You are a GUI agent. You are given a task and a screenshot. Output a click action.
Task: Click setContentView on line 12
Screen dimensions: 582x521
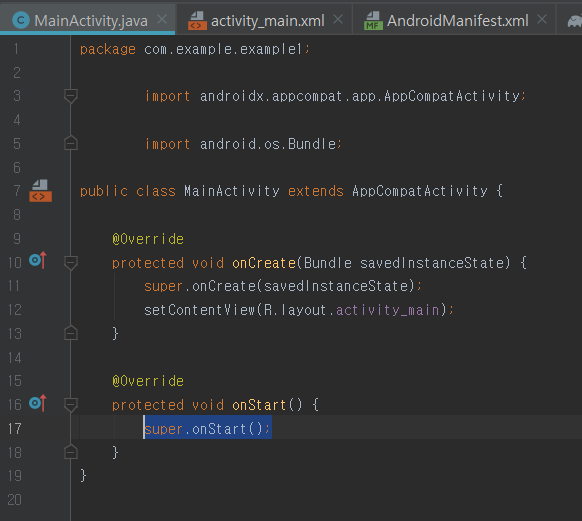click(x=200, y=310)
